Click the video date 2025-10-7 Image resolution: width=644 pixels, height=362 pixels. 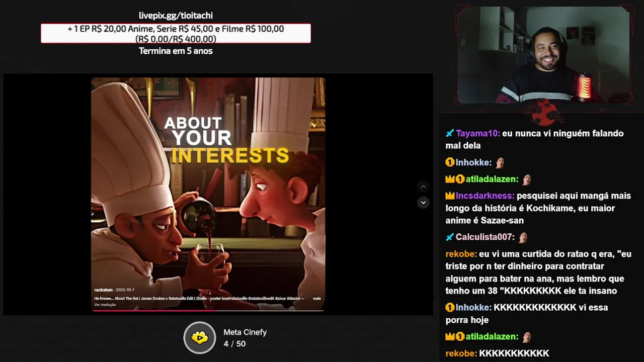pyautogui.click(x=125, y=290)
